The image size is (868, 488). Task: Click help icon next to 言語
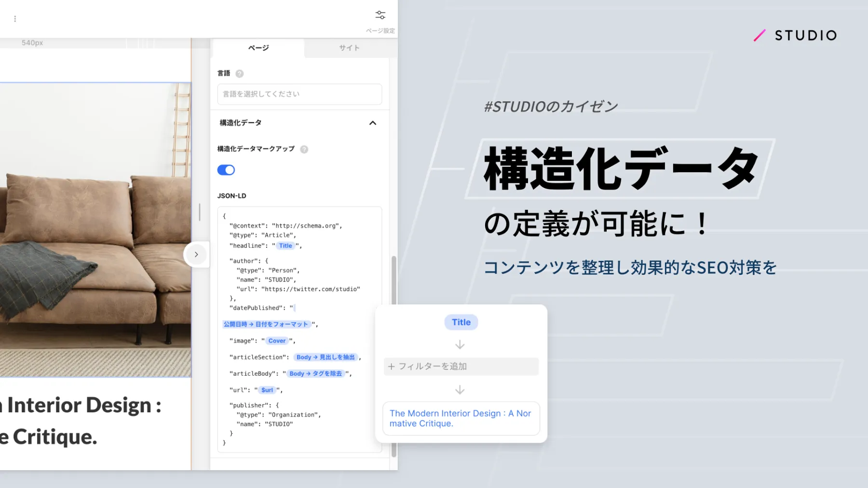[240, 74]
